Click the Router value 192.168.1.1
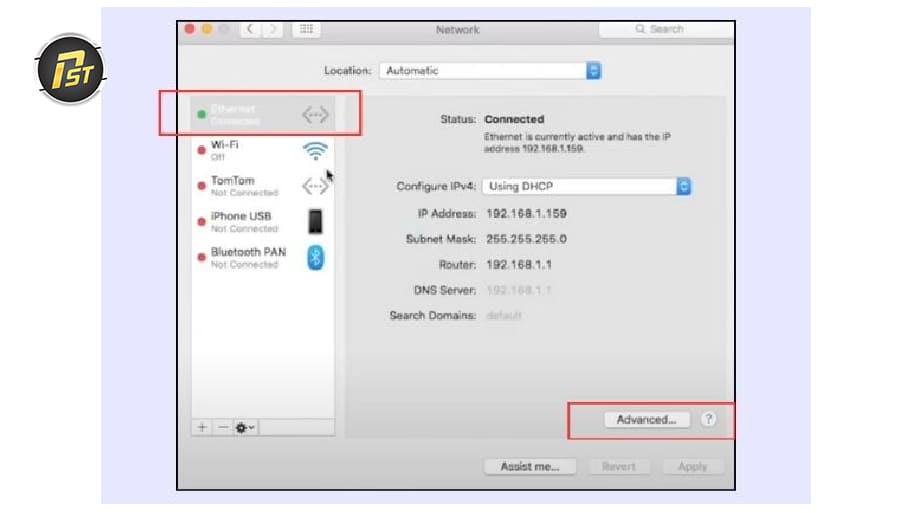This screenshot has width=912, height=513. click(x=519, y=265)
